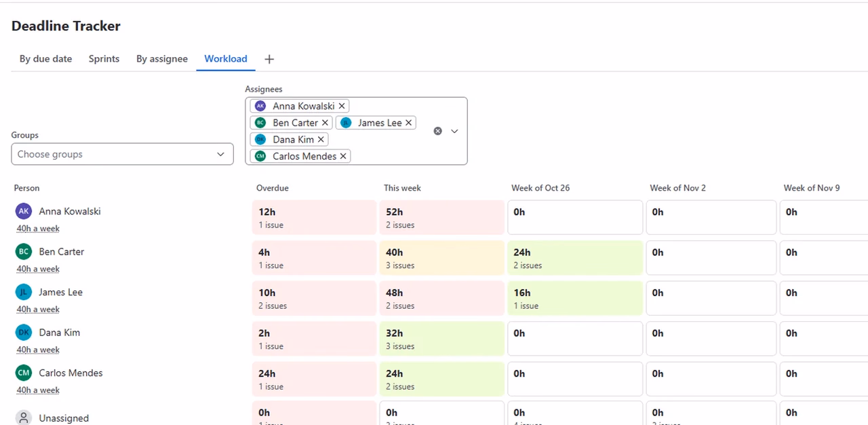Open Ben Carter's 40h this week cell
This screenshot has width=868, height=425.
tap(441, 258)
